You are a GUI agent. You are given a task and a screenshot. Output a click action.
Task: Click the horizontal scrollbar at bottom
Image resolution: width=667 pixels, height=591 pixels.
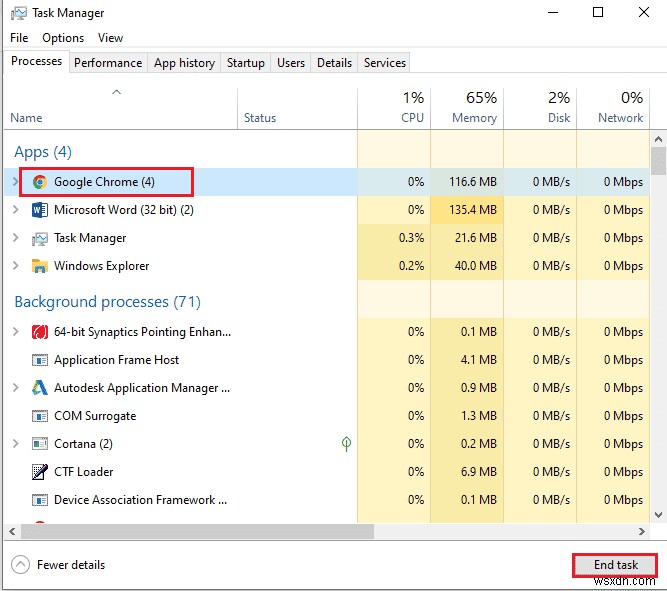tap(190, 531)
